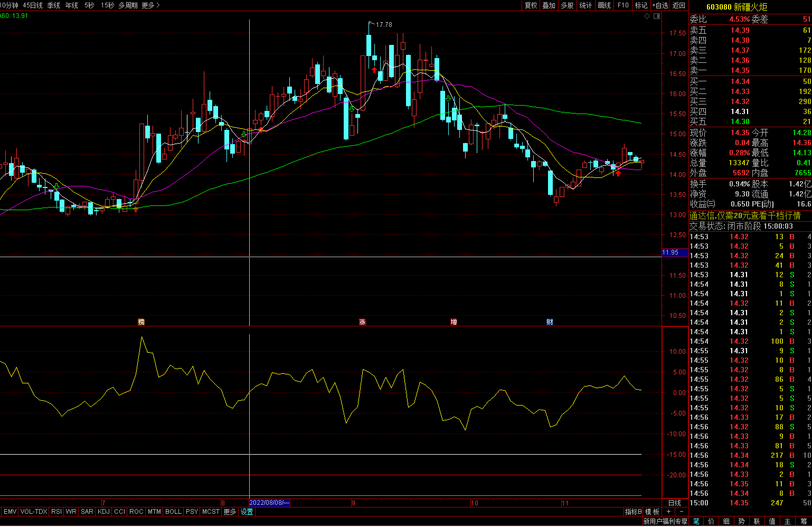
Task: Open the 新用户福利专享 promotion link
Action: [x=665, y=522]
